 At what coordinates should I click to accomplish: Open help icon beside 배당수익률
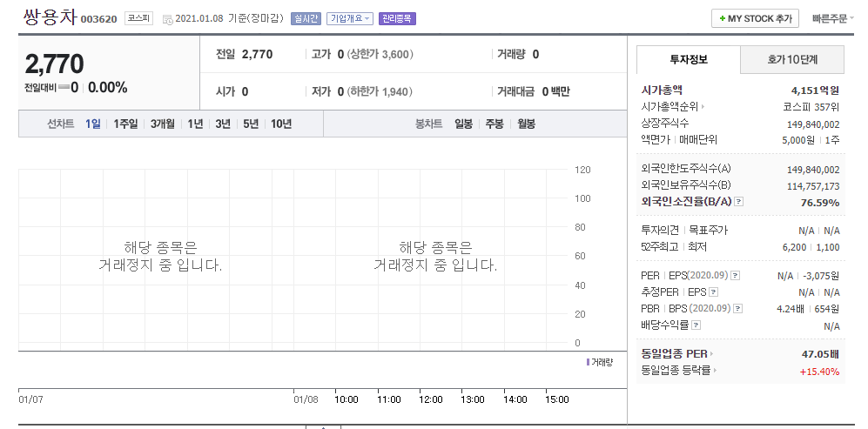coord(696,325)
